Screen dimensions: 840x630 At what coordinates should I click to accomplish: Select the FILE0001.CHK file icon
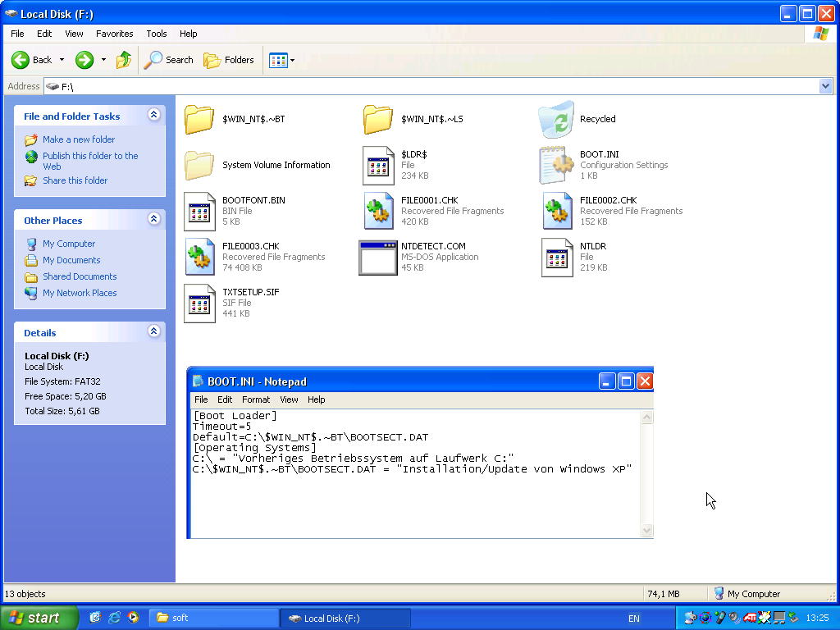pos(378,211)
